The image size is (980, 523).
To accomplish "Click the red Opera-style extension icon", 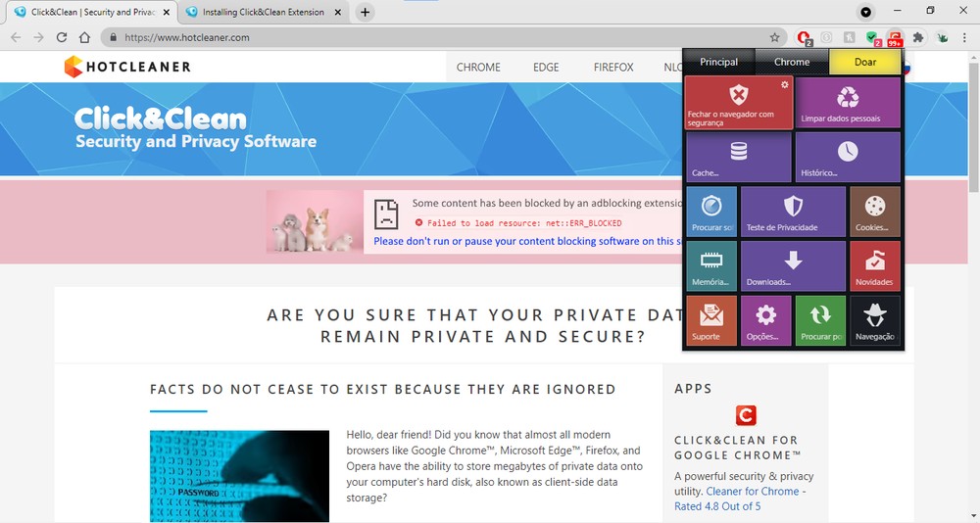I will click(x=805, y=38).
